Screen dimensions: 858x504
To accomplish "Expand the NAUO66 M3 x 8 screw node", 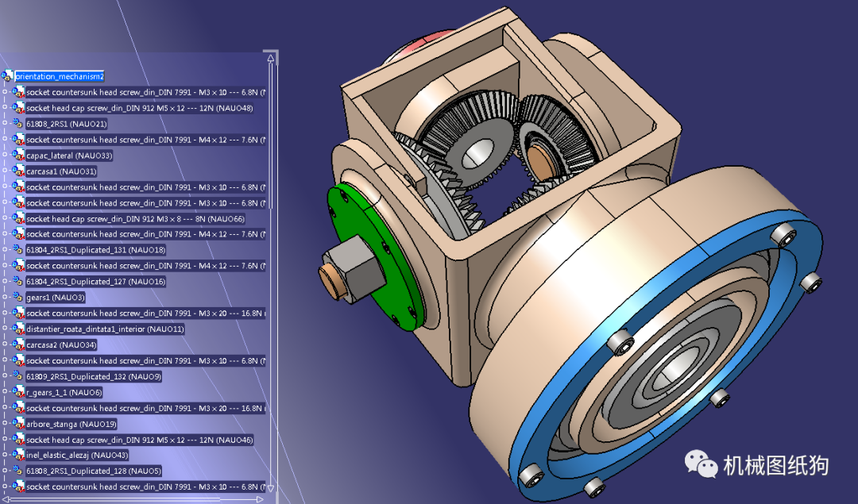I will point(5,218).
